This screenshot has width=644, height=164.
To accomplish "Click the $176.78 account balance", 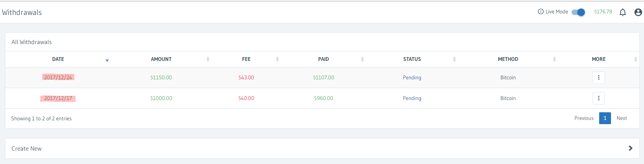I will [x=603, y=12].
